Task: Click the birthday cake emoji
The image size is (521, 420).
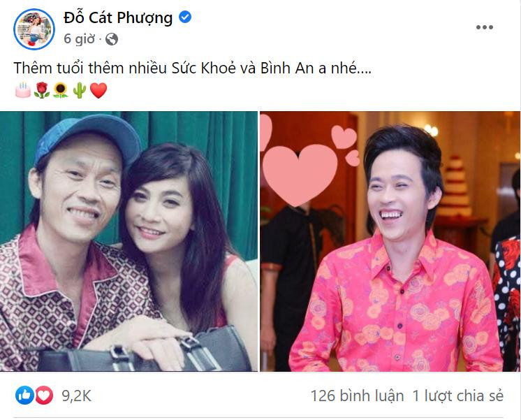Action: coord(23,90)
